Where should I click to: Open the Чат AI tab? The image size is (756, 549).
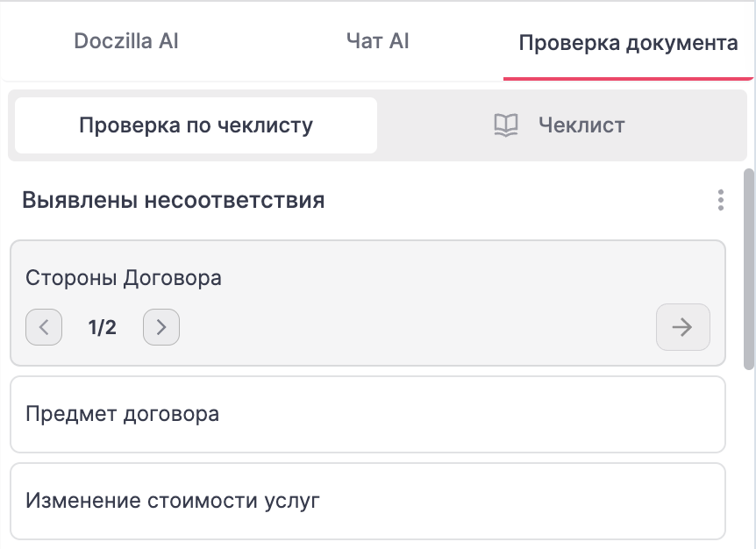[x=377, y=41]
